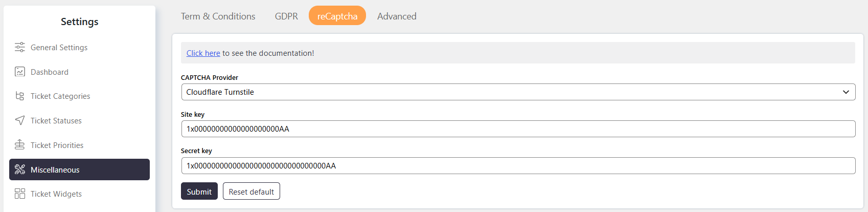Click the General Settings sliders icon
868x212 pixels.
point(20,47)
